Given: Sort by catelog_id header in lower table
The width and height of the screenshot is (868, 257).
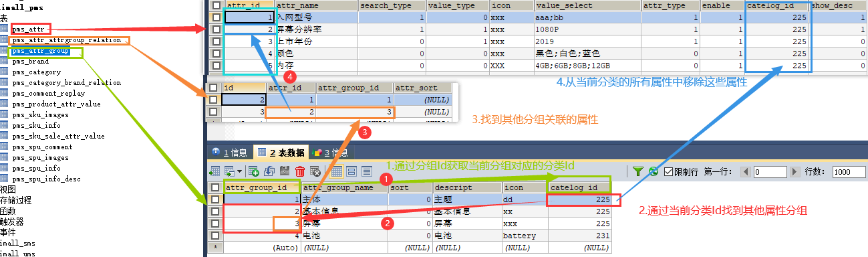Looking at the screenshot, I should point(579,187).
